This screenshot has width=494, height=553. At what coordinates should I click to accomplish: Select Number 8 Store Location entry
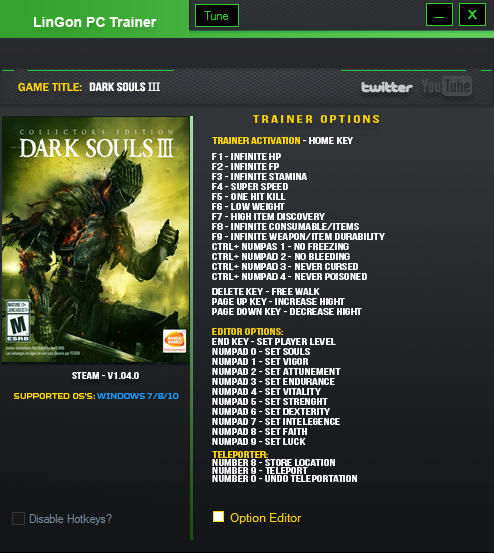click(273, 462)
